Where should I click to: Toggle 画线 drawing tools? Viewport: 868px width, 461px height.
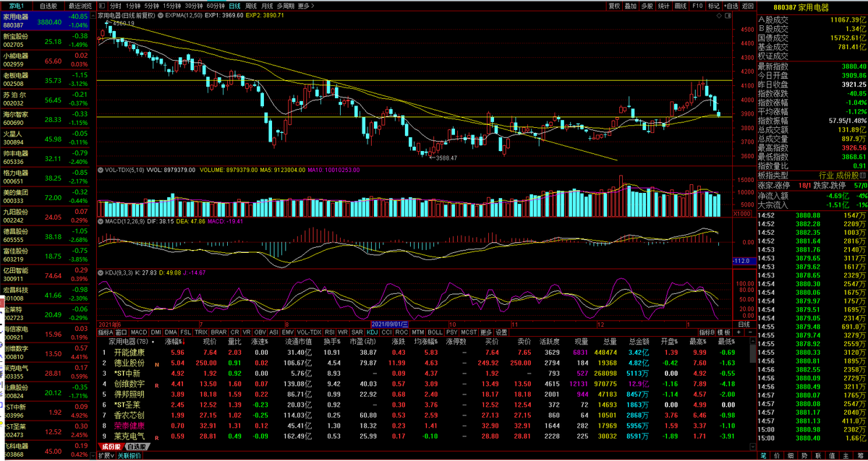(x=681, y=5)
